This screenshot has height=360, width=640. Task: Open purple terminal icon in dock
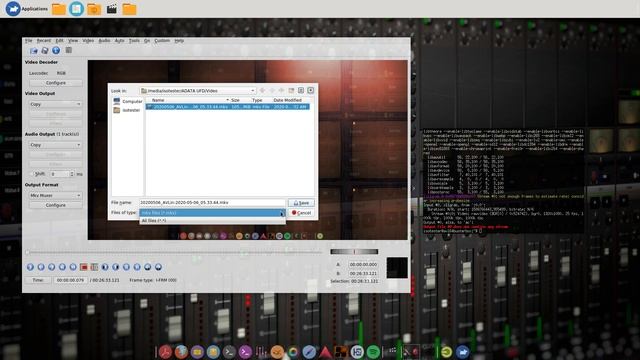pyautogui.click(x=245, y=352)
